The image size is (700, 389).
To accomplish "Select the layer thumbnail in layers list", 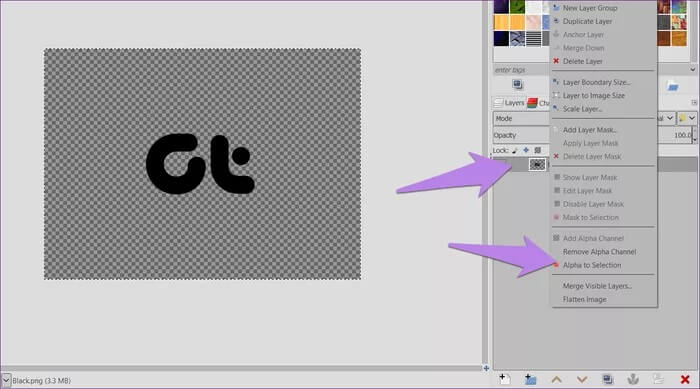I will (x=537, y=164).
